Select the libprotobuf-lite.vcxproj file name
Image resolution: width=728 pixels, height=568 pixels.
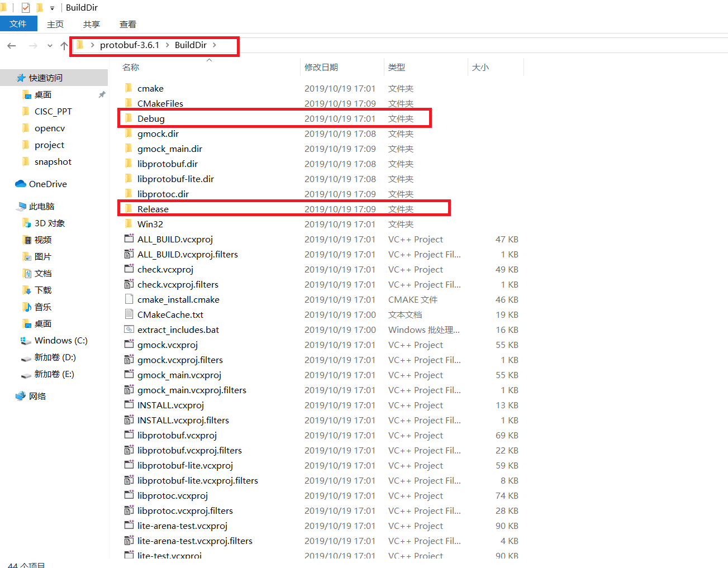(185, 465)
